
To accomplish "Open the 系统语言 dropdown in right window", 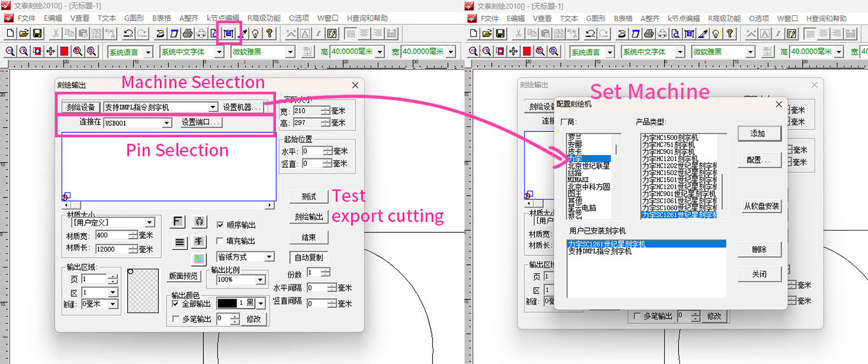I will (610, 51).
